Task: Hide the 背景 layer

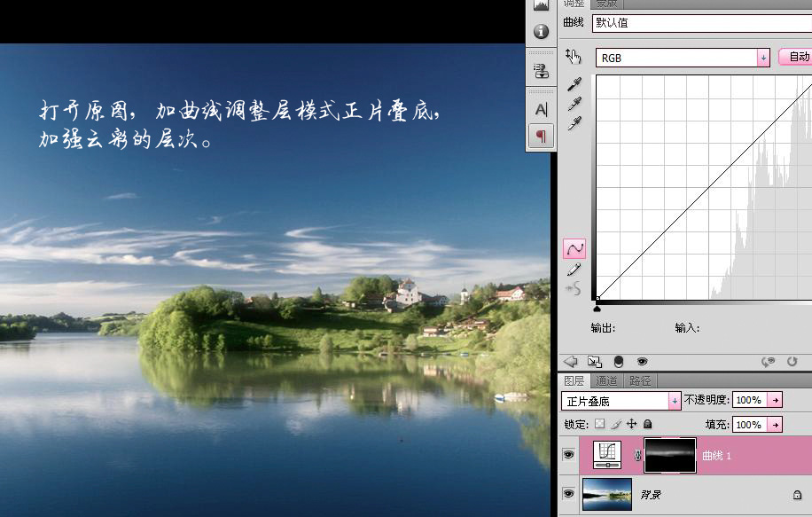Action: 568,494
